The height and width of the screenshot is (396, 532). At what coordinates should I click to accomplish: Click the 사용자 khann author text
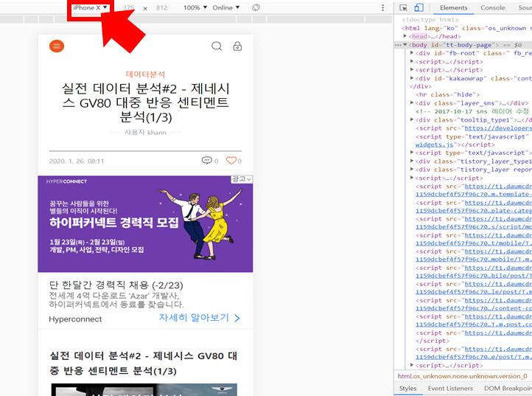pos(146,132)
